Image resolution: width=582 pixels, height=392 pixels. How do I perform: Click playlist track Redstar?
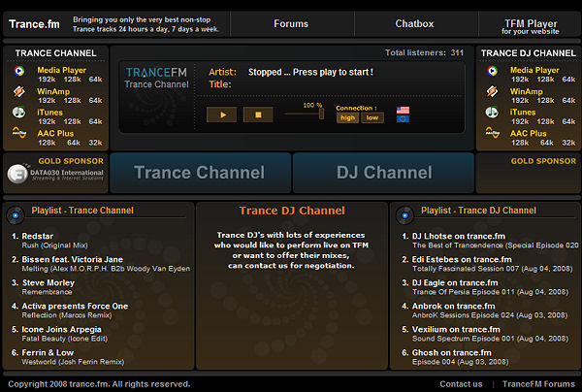coord(38,236)
